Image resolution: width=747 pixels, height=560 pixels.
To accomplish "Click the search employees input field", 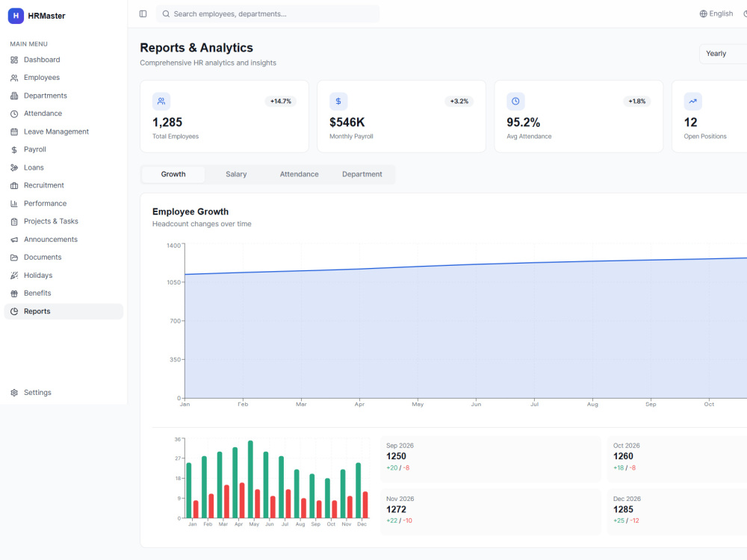I will [x=267, y=13].
